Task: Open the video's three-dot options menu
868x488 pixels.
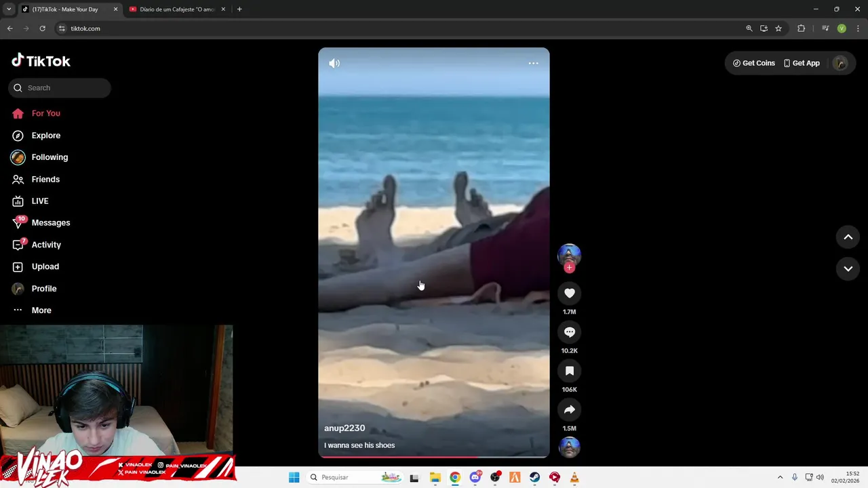Action: [x=534, y=63]
